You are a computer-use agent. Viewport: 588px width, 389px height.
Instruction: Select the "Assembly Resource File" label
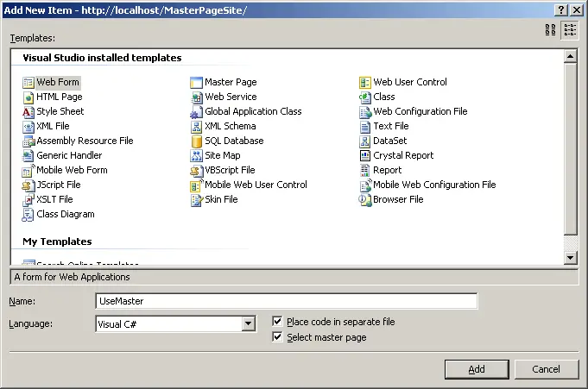[x=85, y=141]
